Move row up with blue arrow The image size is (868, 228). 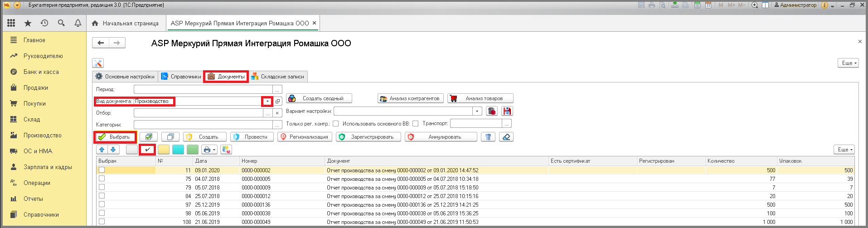102,150
